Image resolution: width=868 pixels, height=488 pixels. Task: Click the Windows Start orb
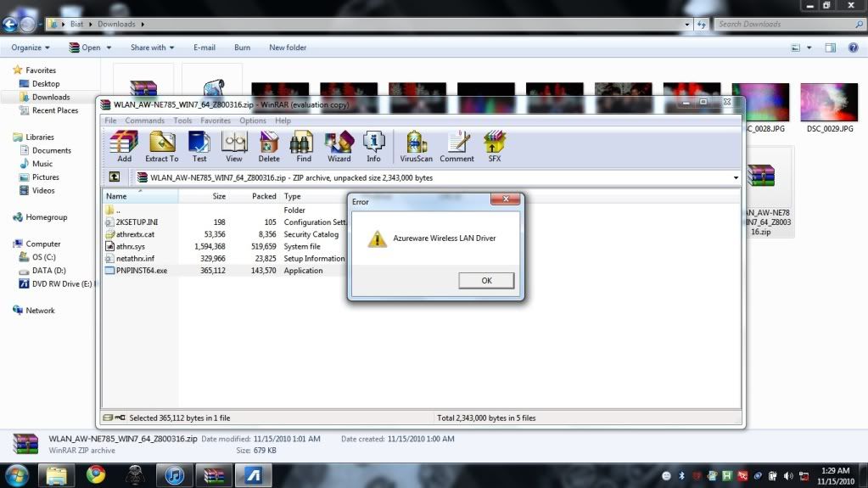(17, 474)
